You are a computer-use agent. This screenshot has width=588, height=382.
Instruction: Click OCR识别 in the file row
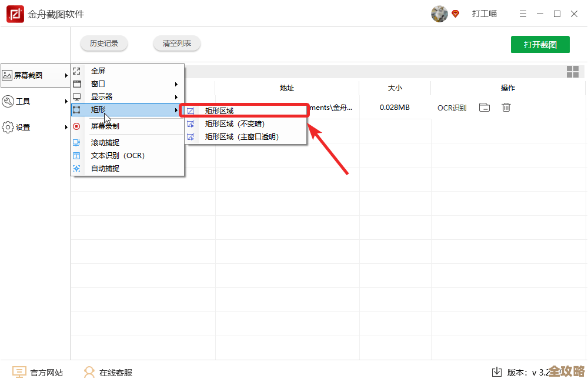[452, 108]
